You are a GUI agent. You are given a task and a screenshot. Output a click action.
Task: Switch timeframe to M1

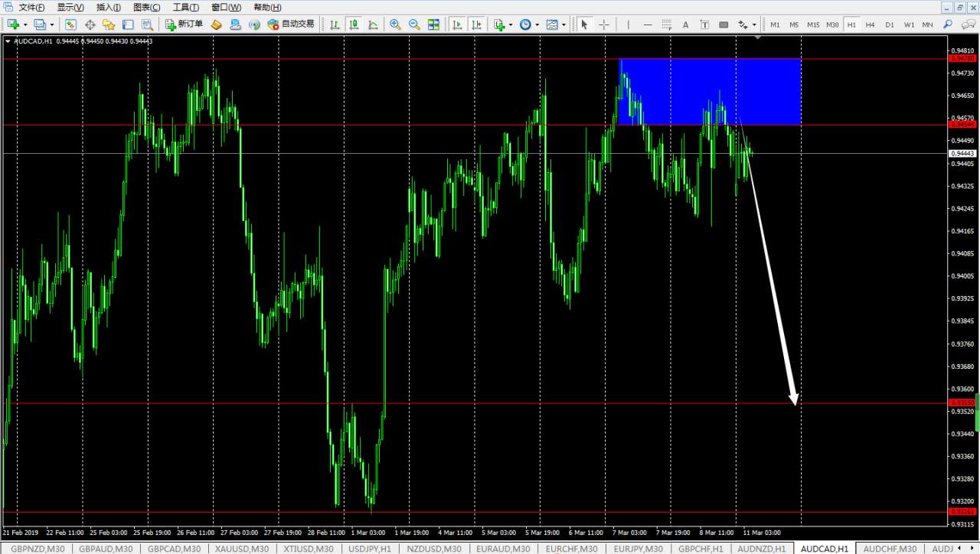[x=775, y=24]
